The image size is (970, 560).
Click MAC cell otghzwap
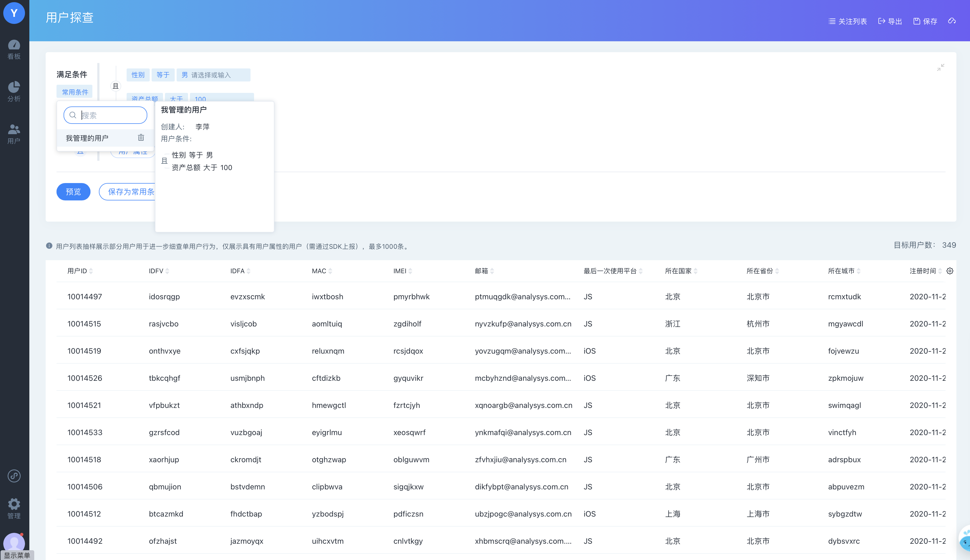328,460
